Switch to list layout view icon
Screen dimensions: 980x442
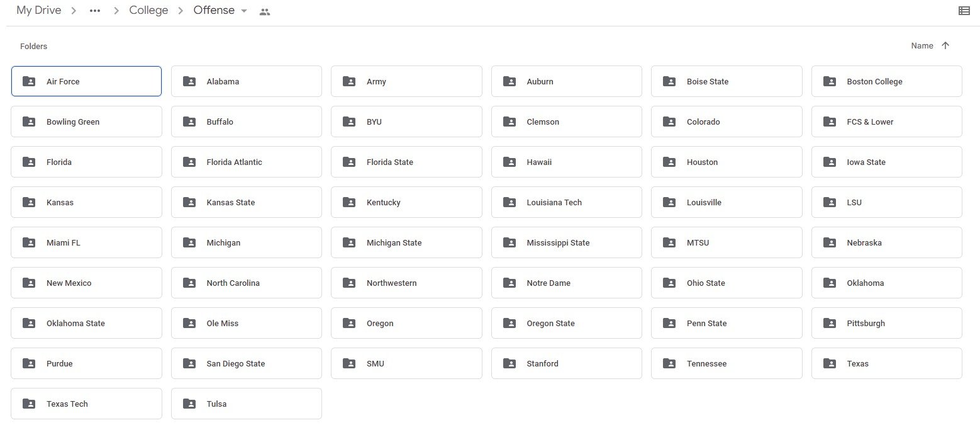pos(964,11)
